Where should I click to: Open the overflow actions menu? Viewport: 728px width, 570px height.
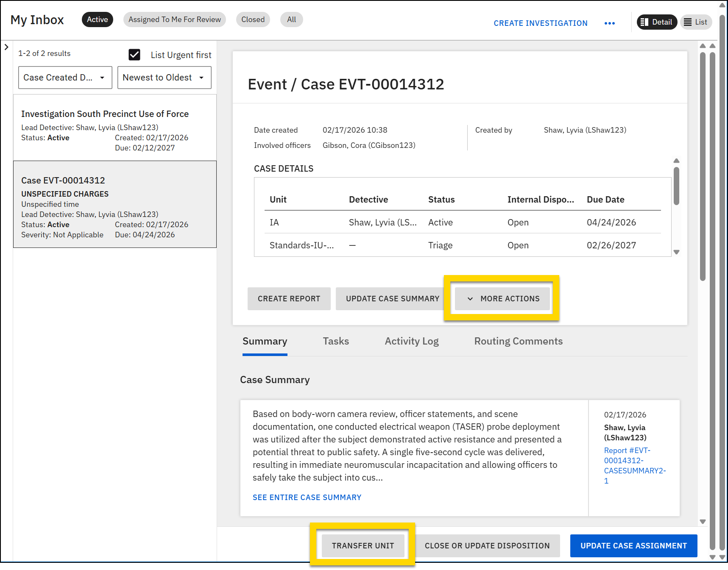tap(610, 23)
